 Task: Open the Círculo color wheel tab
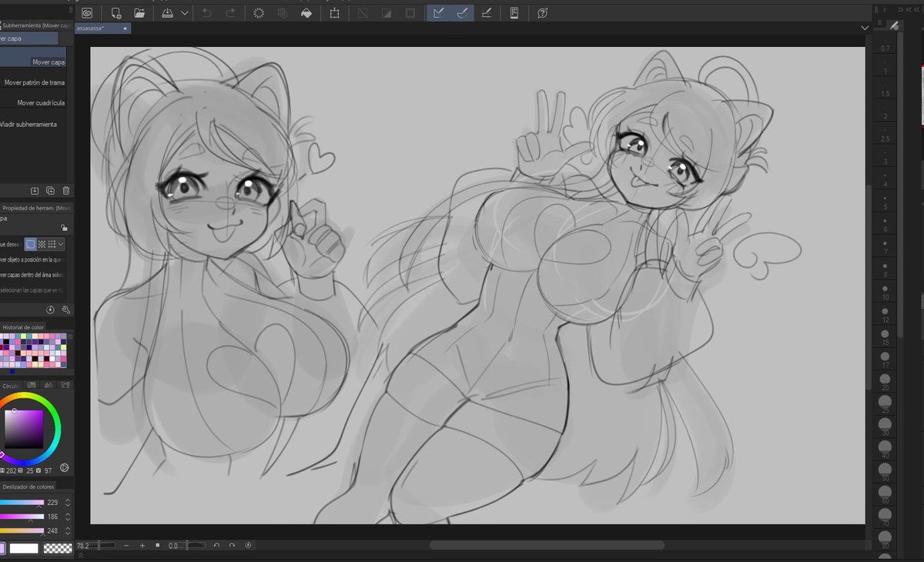pos(11,386)
